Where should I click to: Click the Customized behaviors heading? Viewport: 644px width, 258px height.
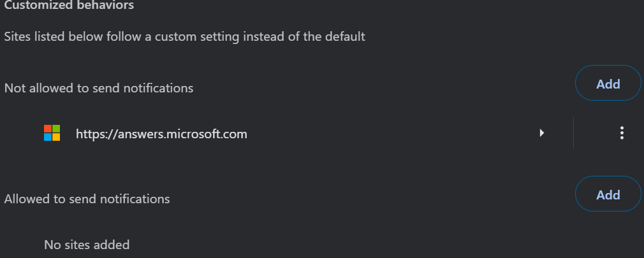[69, 6]
